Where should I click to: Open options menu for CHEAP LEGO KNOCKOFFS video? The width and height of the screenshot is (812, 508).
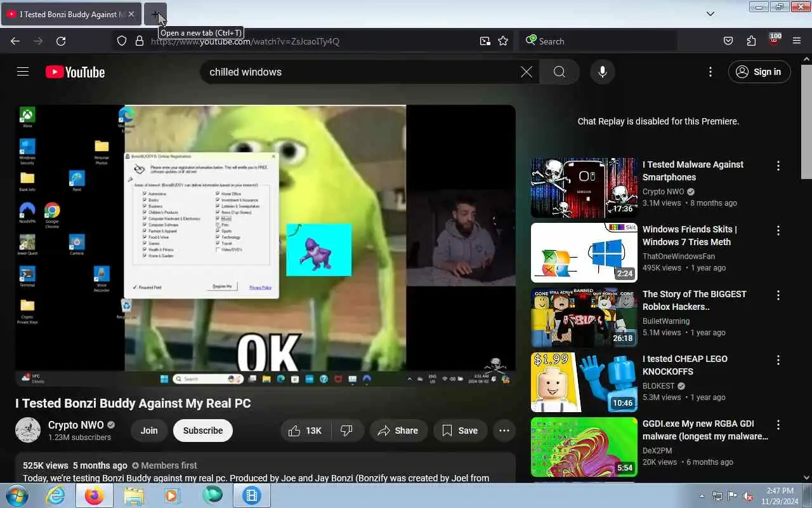tap(778, 360)
